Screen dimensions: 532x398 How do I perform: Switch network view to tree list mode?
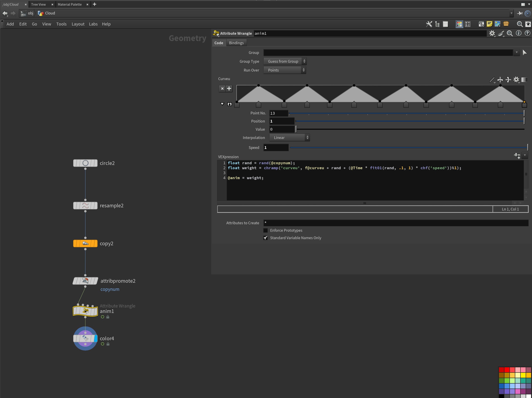pyautogui.click(x=437, y=24)
